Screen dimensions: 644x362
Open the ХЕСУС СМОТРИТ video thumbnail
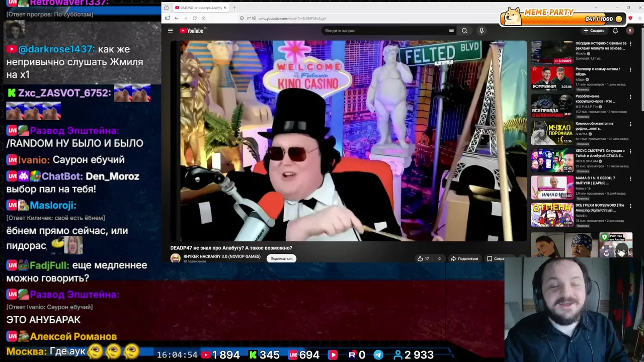click(x=552, y=159)
